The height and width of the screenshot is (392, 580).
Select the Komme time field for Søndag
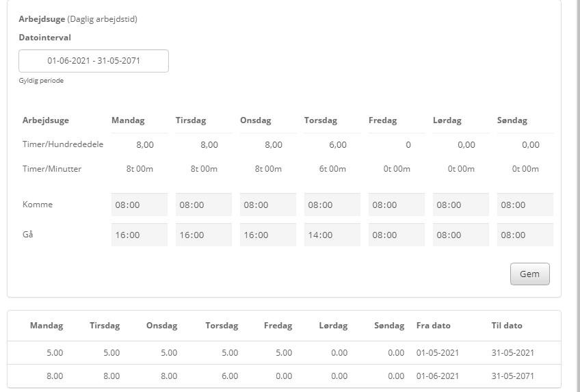pos(525,205)
